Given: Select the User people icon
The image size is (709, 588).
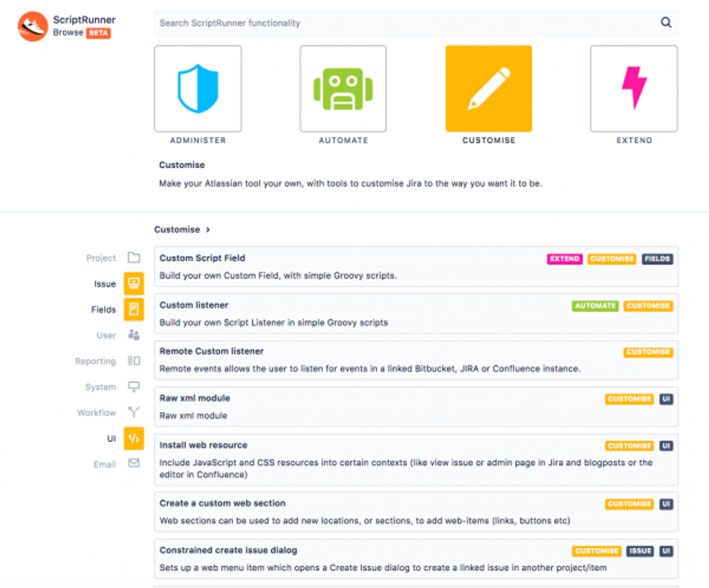Looking at the screenshot, I should pyautogui.click(x=134, y=334).
